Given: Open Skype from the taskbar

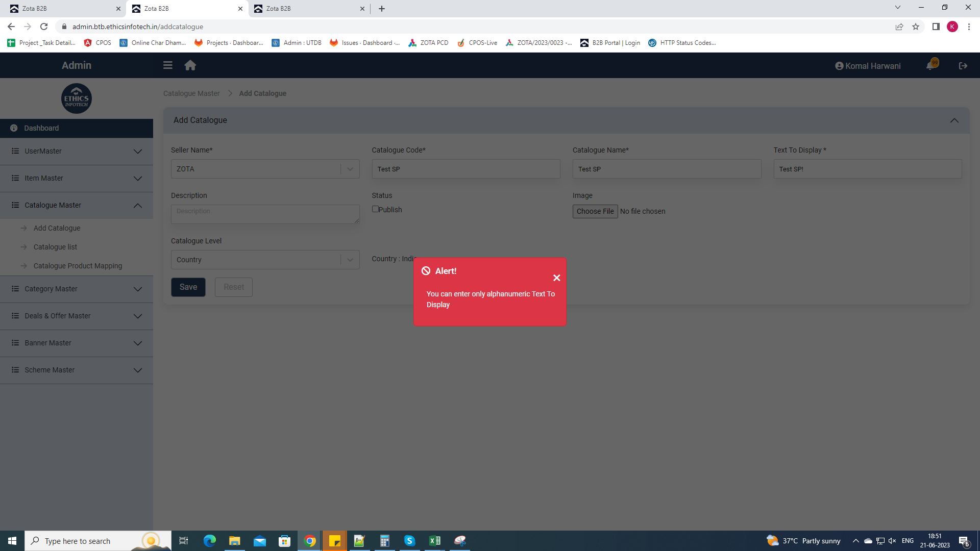Looking at the screenshot, I should point(409,541).
